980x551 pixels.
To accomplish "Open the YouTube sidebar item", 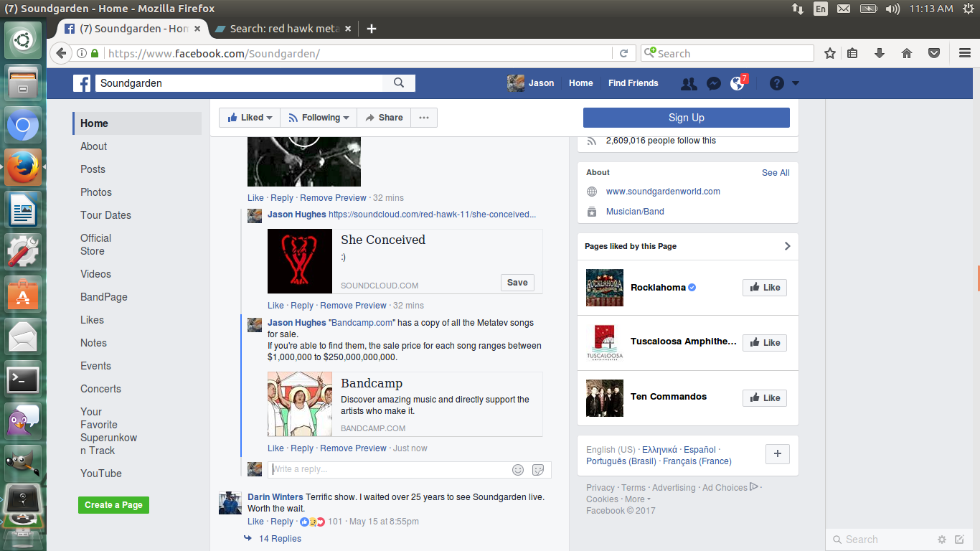I will coord(101,474).
